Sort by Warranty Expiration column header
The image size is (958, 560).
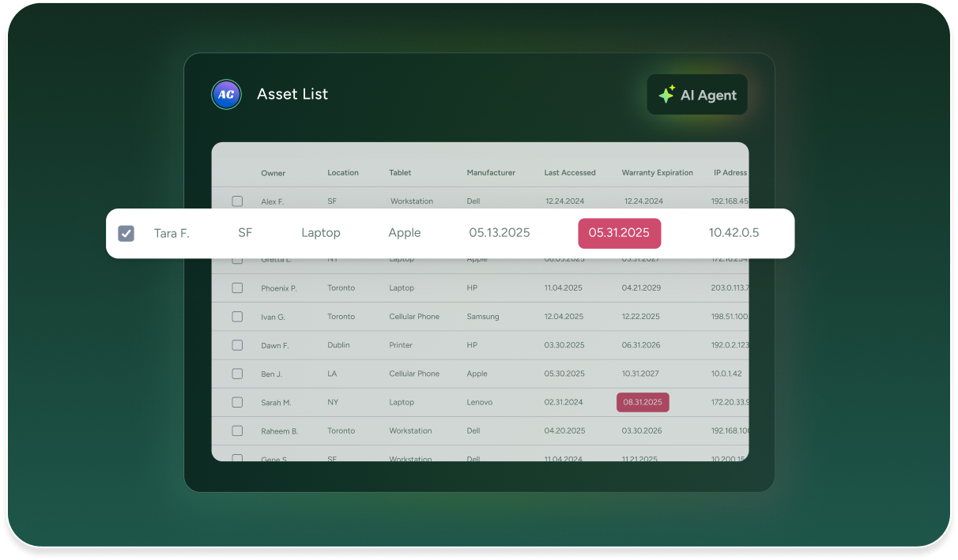[x=658, y=173]
